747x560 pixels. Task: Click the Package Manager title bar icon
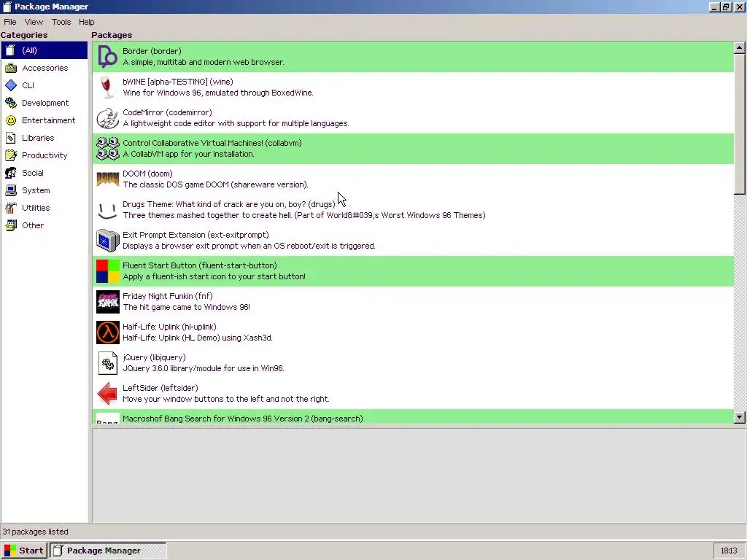click(7, 7)
